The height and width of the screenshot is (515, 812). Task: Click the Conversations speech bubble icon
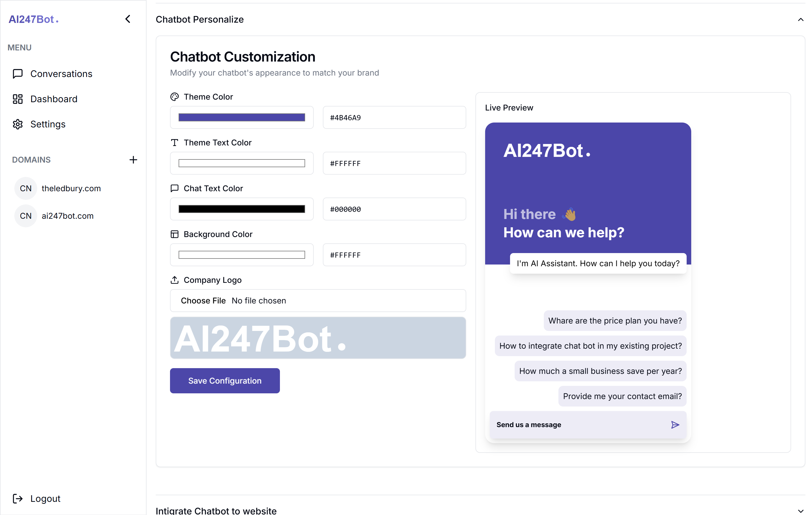click(17, 74)
